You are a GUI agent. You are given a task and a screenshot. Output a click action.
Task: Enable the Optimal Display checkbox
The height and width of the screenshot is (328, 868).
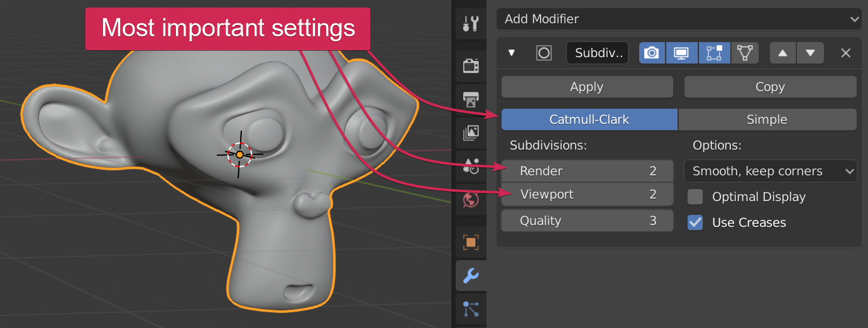[695, 197]
